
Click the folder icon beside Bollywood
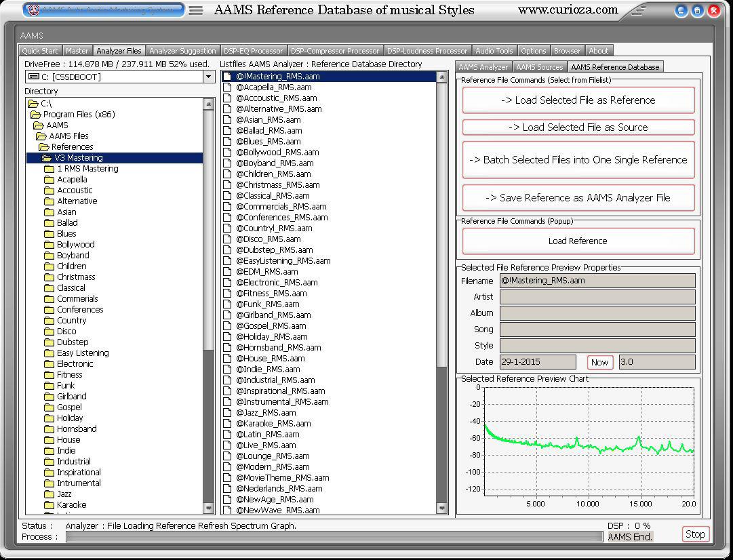pos(49,245)
